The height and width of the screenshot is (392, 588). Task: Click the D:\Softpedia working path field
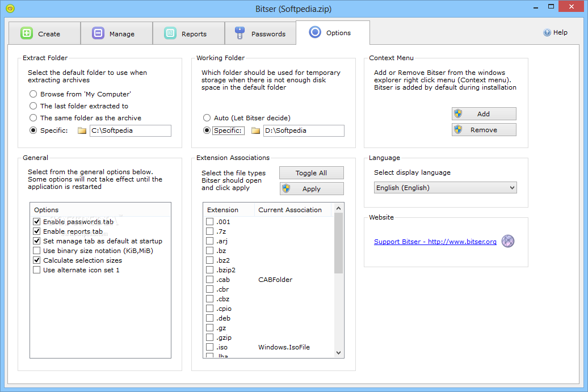point(304,130)
